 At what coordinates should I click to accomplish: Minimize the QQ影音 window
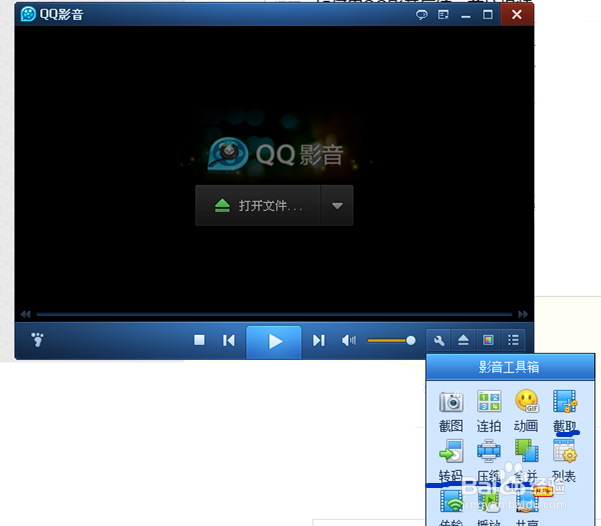pyautogui.click(x=466, y=15)
